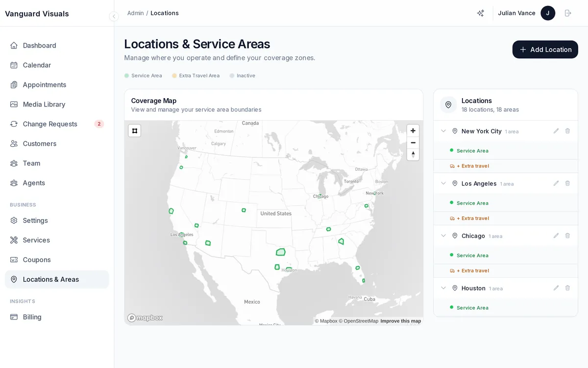Open Change Requests from the sidebar

50,124
